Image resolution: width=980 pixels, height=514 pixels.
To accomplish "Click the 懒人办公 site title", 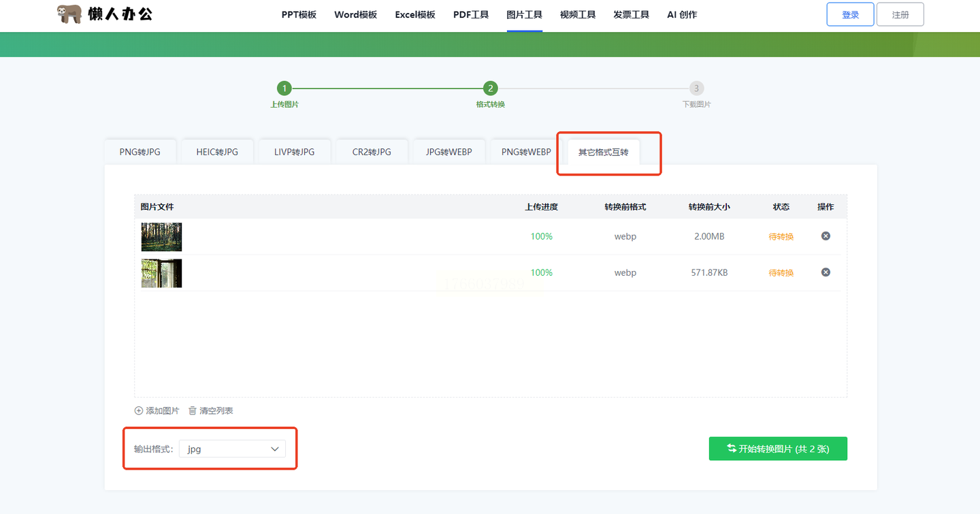I will (x=120, y=14).
